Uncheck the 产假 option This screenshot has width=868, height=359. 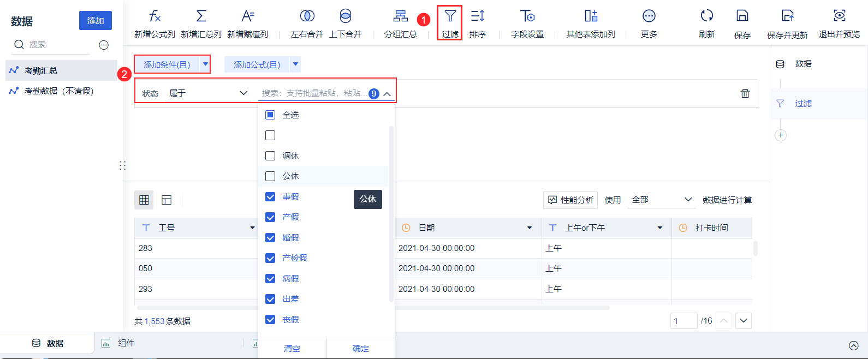(270, 217)
